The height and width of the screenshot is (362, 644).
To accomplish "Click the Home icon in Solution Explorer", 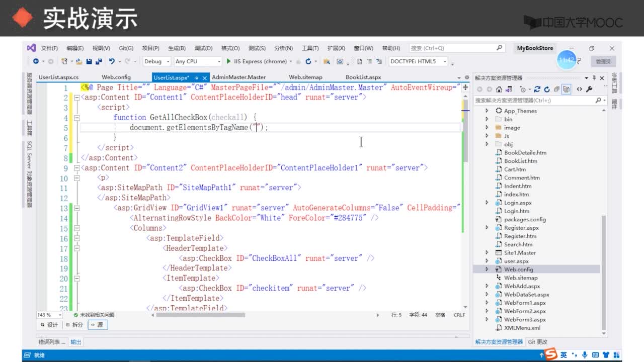I will [499, 89].
